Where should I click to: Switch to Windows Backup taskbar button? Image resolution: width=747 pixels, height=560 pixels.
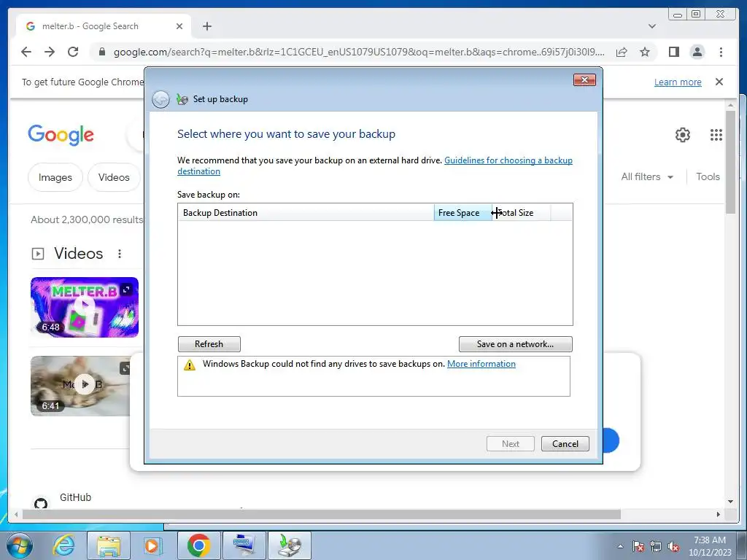tap(289, 545)
